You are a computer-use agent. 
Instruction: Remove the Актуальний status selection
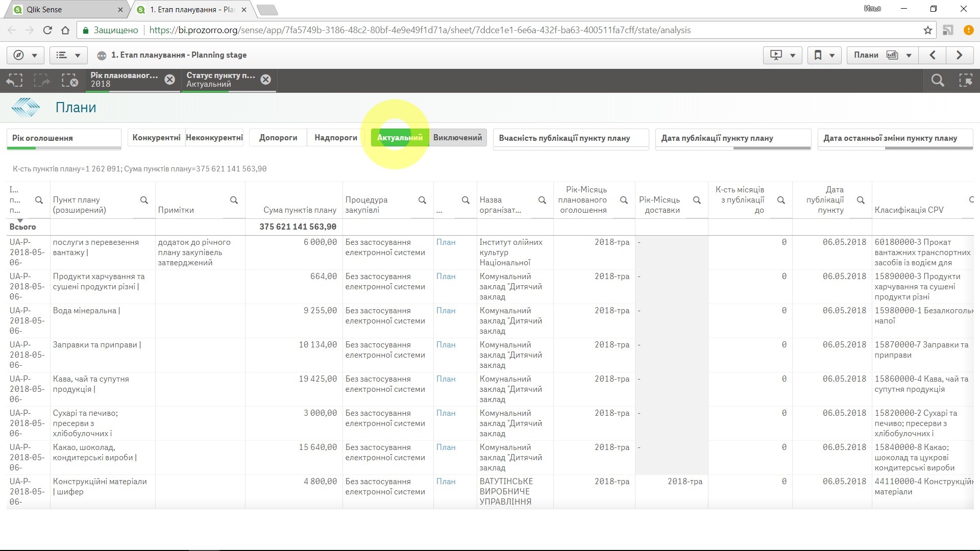pyautogui.click(x=265, y=80)
